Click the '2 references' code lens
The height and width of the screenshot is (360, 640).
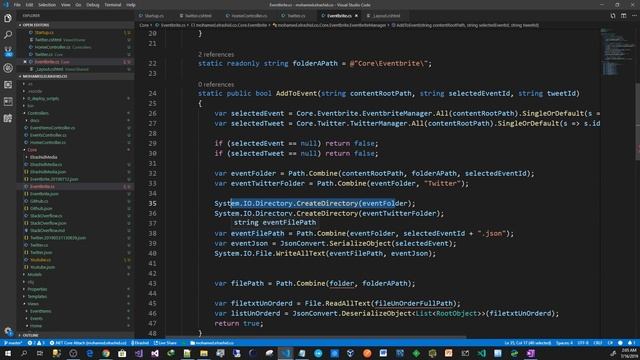pyautogui.click(x=216, y=54)
